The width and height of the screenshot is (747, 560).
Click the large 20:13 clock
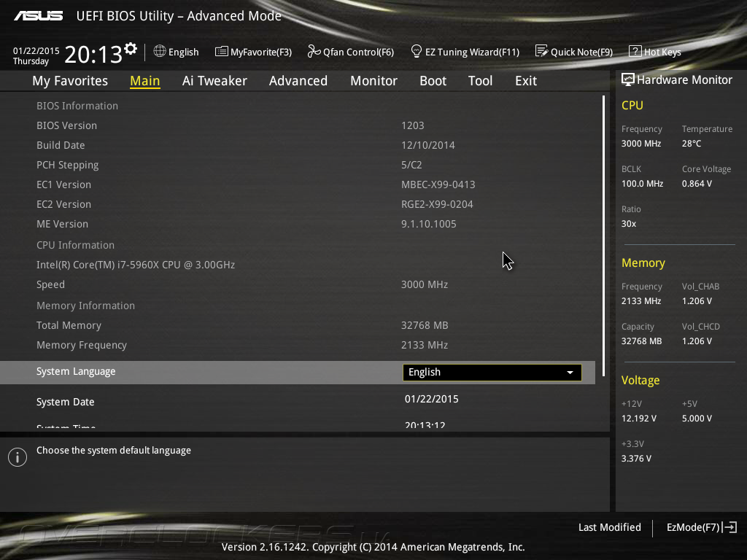point(93,54)
